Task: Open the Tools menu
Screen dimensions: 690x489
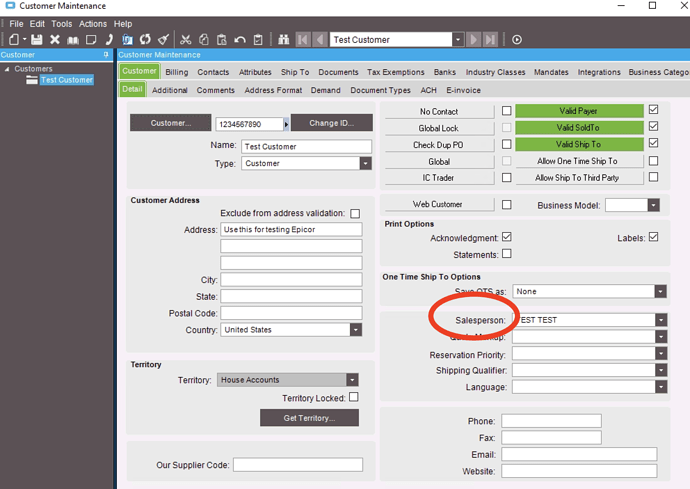Action: tap(62, 24)
